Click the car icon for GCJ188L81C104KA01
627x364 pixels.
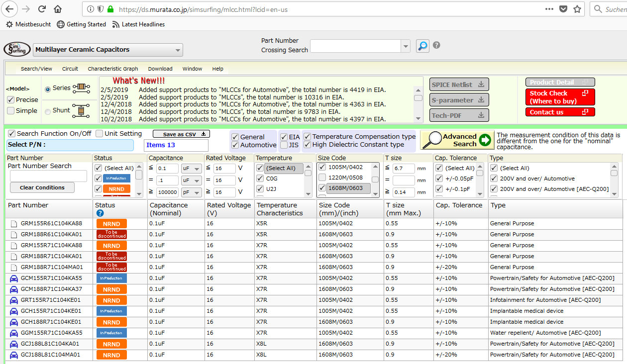(x=14, y=344)
